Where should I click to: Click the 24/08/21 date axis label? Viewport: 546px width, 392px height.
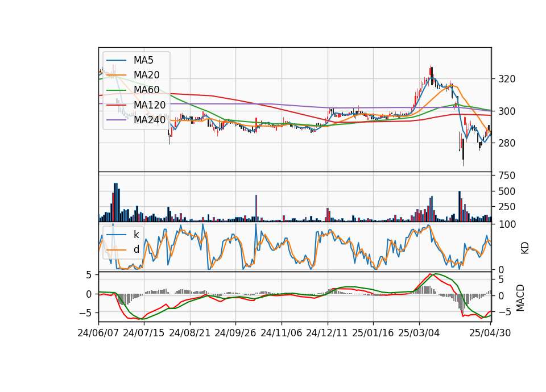190,333
